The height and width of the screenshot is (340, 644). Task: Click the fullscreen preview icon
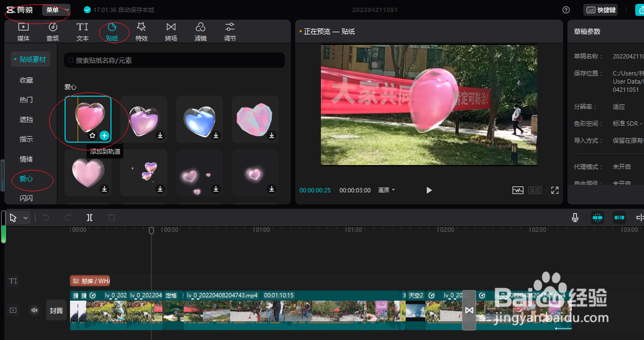point(554,190)
